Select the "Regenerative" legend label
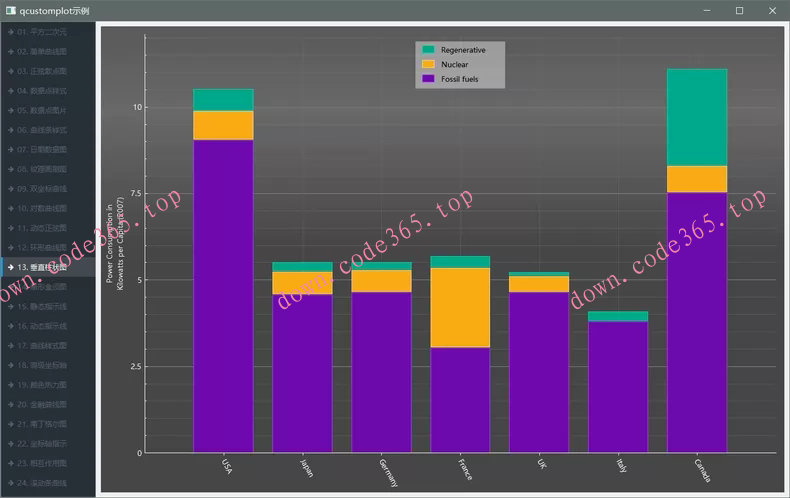Image resolution: width=790 pixels, height=498 pixels. coord(463,50)
